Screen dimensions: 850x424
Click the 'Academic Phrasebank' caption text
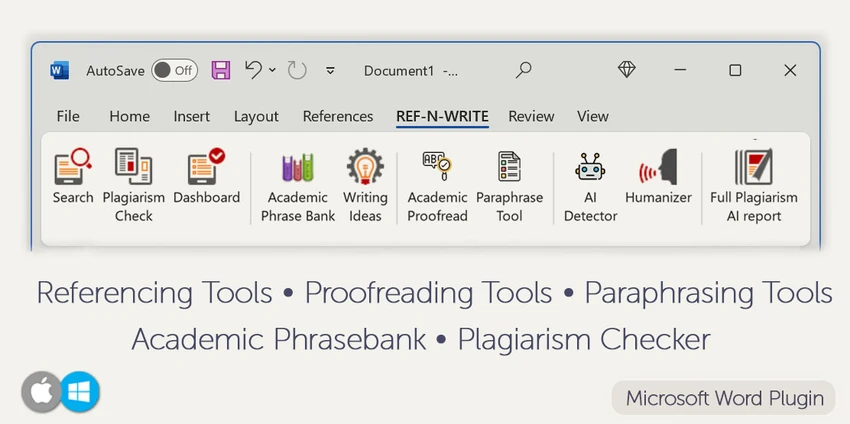(279, 340)
